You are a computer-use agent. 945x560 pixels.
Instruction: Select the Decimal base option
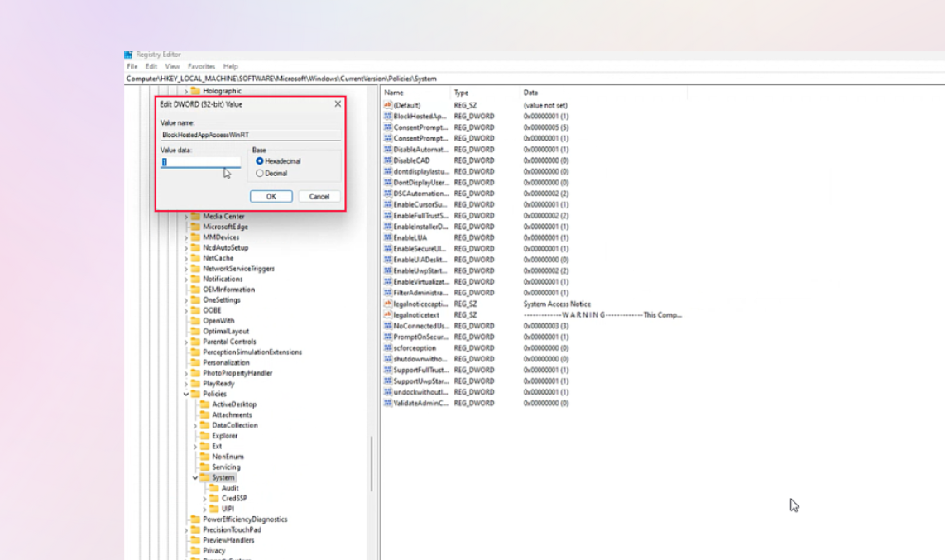coord(260,173)
